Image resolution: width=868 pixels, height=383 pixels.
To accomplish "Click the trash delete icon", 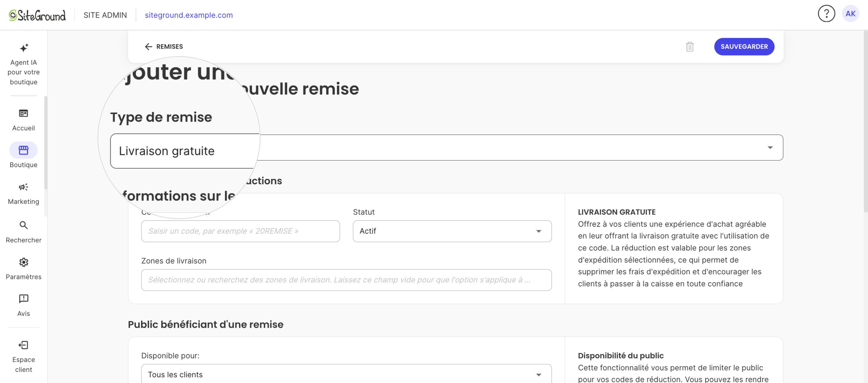I will 690,47.
